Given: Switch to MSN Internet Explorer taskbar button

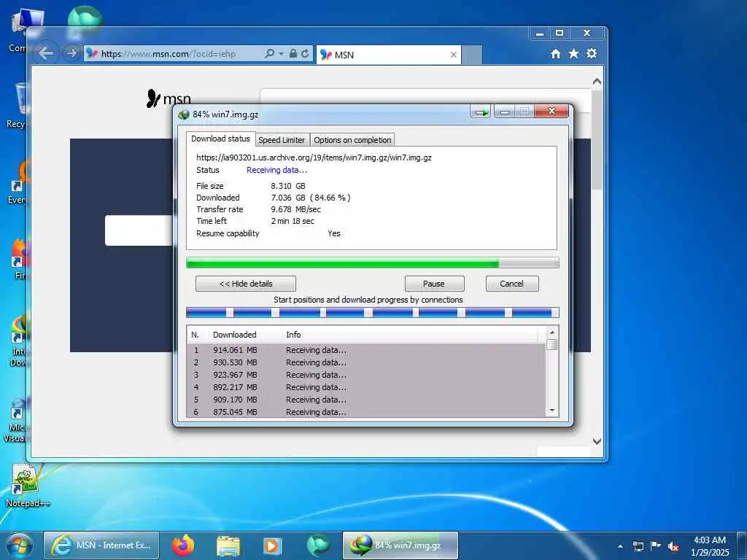Looking at the screenshot, I should pyautogui.click(x=101, y=545).
